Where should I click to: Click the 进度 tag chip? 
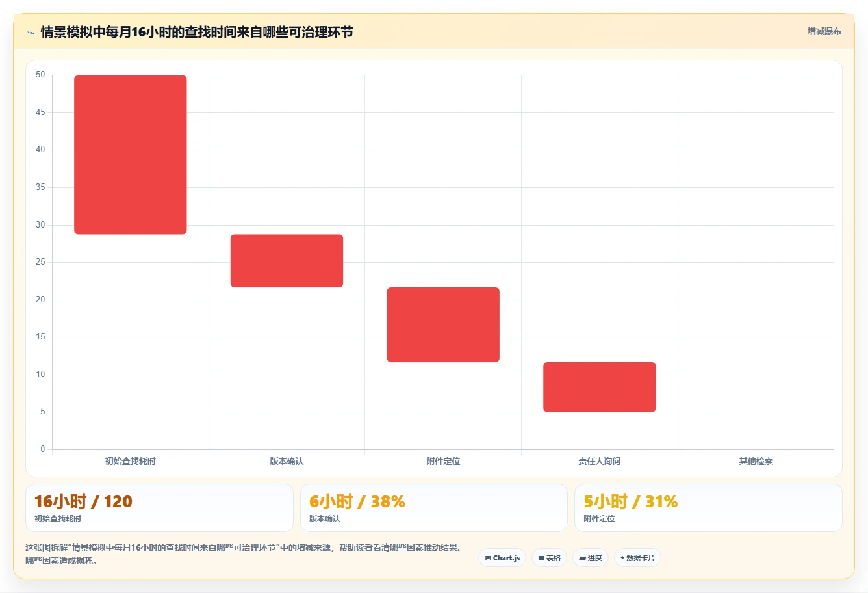pyautogui.click(x=591, y=558)
